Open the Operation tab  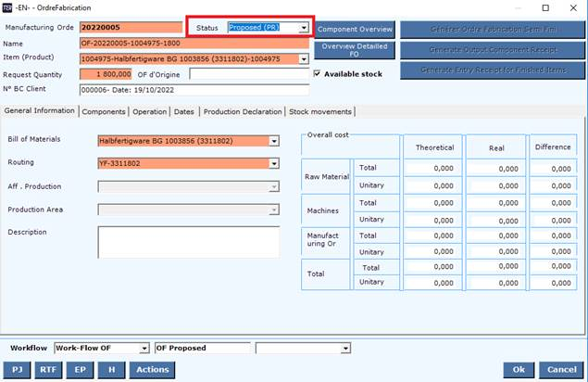tap(149, 111)
